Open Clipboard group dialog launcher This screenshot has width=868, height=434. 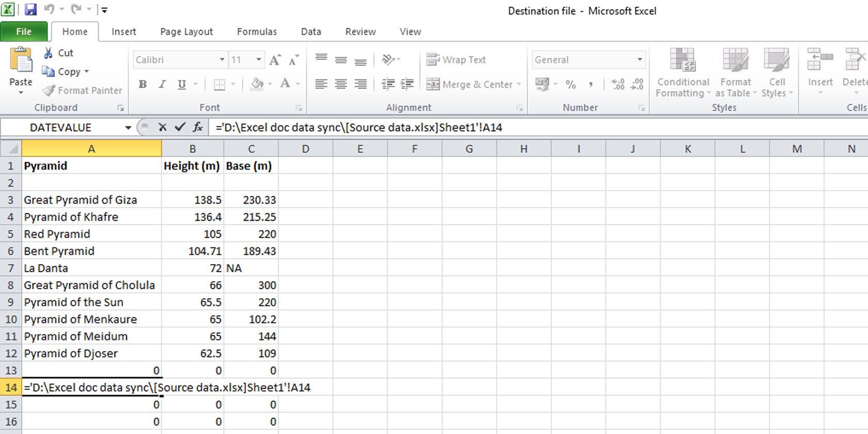[x=120, y=108]
